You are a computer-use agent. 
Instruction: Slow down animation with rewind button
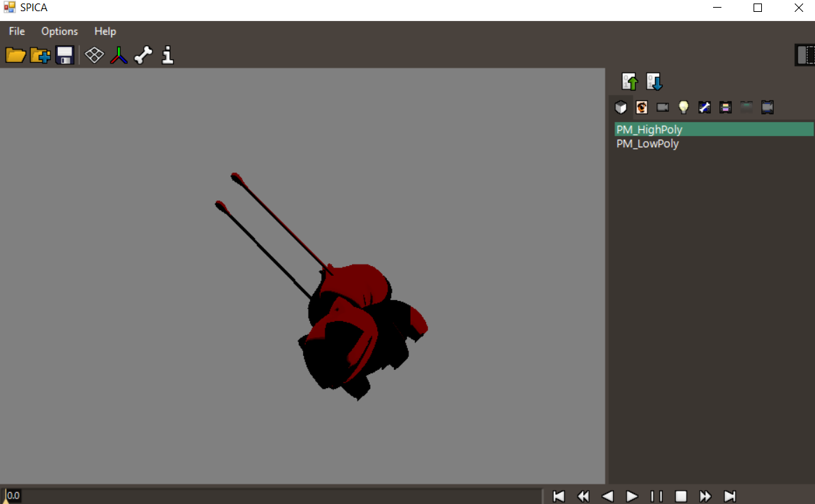point(583,496)
